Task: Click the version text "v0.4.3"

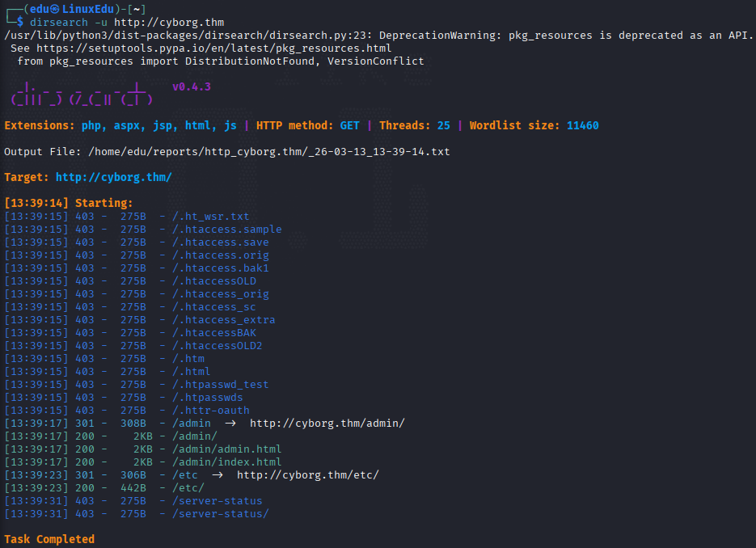Action: (192, 86)
